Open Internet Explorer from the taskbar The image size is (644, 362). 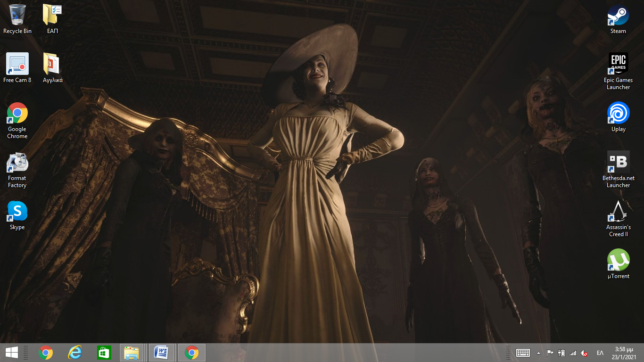point(75,353)
